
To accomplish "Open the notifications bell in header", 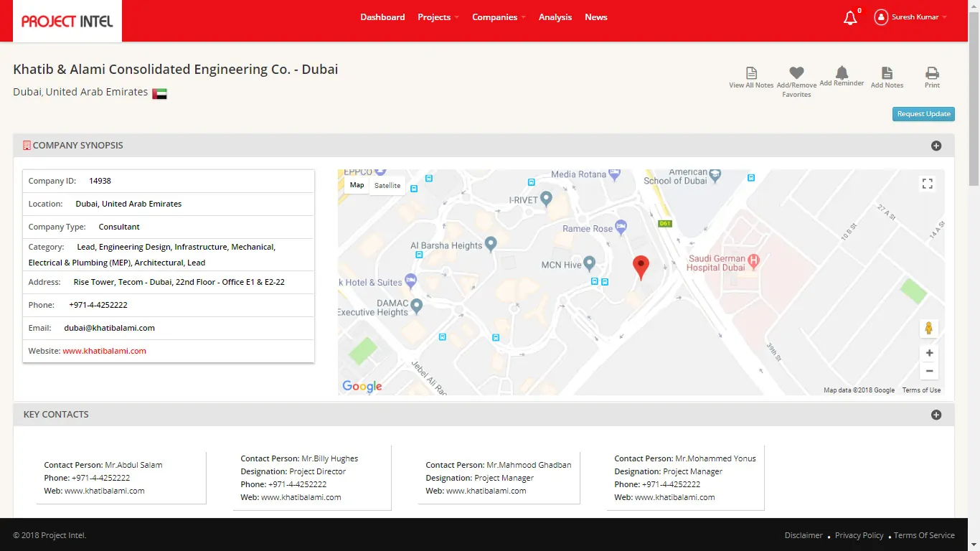I will point(850,18).
